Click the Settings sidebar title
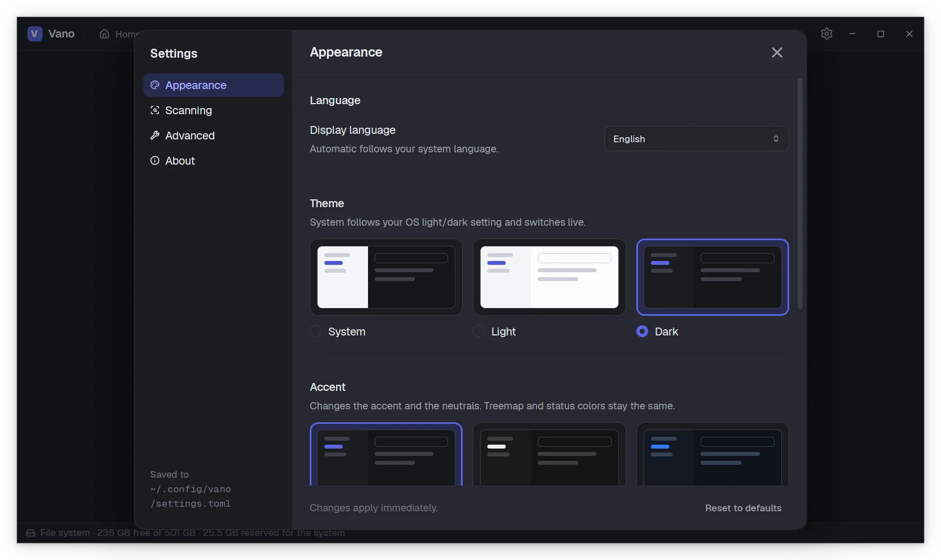Screen dimensions: 941x560 [174, 53]
